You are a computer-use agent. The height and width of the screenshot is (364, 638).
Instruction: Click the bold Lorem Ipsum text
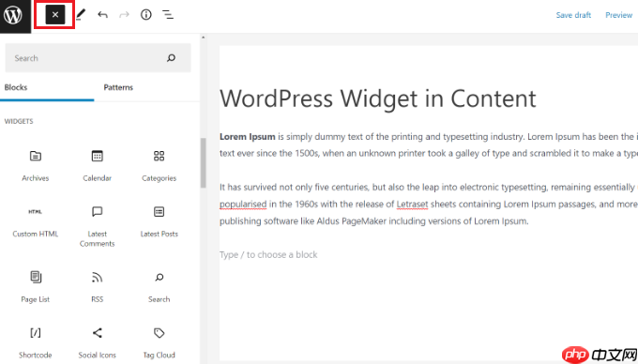(x=248, y=137)
